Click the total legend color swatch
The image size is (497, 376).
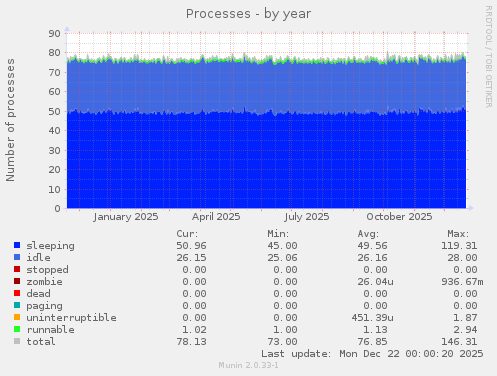coord(17,341)
